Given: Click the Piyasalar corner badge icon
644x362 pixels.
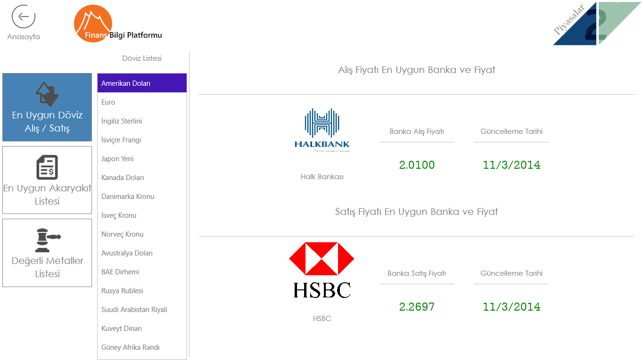Looking at the screenshot, I should (x=597, y=24).
